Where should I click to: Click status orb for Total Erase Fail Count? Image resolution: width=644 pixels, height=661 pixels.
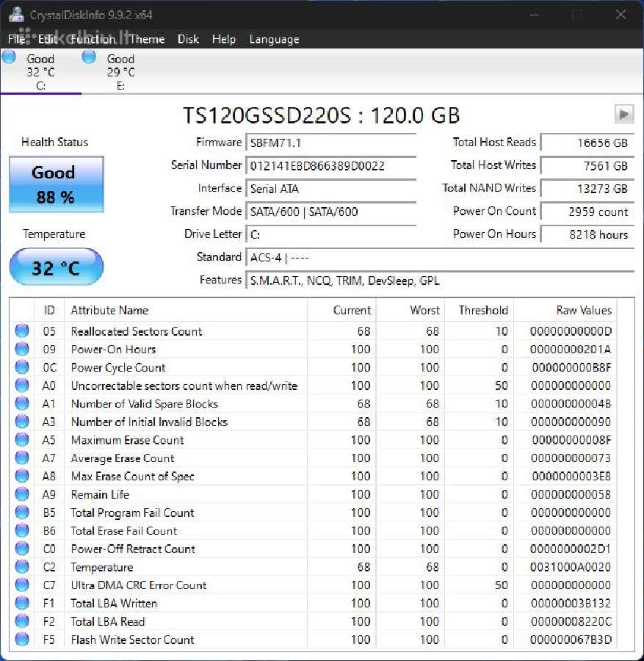click(x=22, y=530)
